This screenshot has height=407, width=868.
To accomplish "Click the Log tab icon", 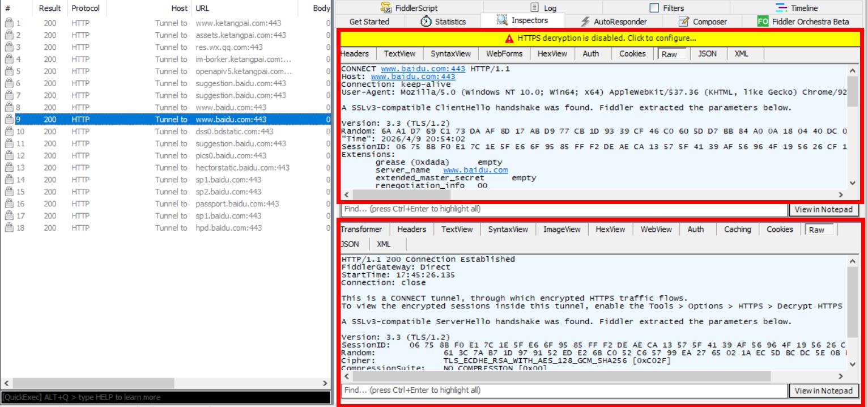I will pyautogui.click(x=534, y=8).
